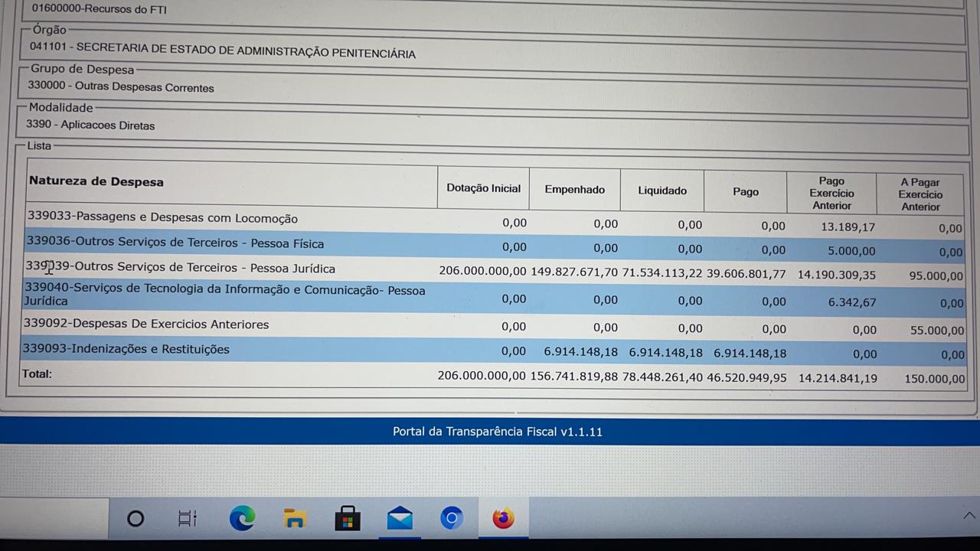Screen dimensions: 980x551
Task: Open the Mail app in taskbar
Action: (x=400, y=519)
